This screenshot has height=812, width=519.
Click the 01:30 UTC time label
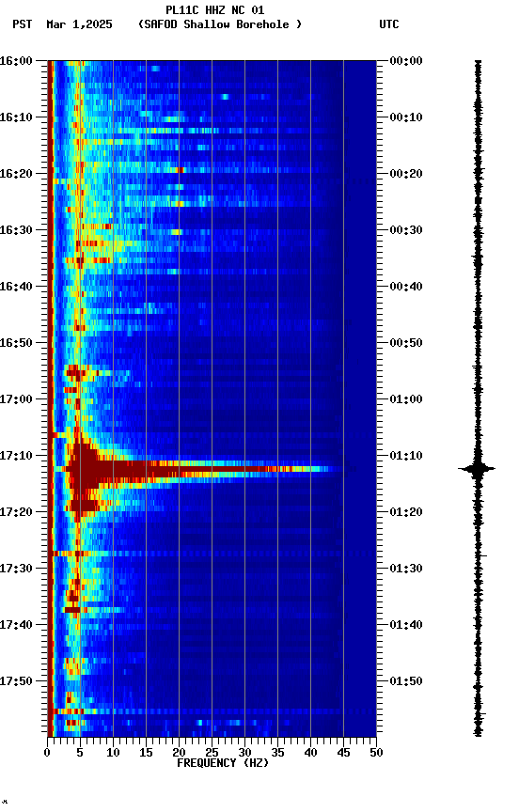click(x=406, y=569)
